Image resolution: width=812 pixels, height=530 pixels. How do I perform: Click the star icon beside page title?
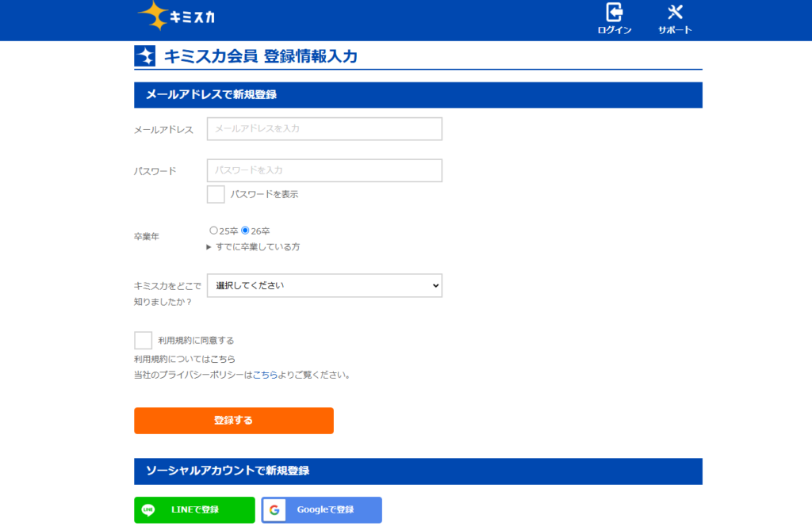(x=144, y=56)
